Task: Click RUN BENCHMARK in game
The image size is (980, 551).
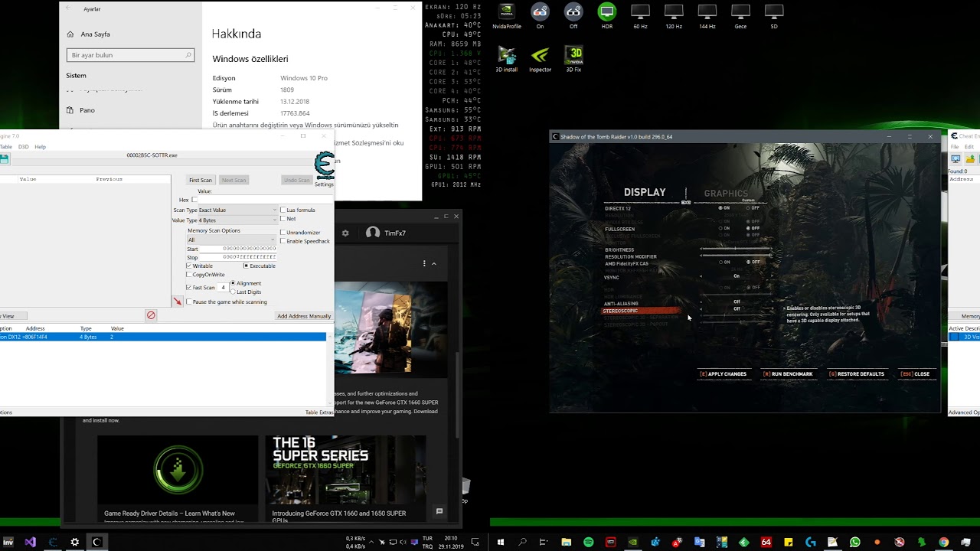Action: pos(788,374)
